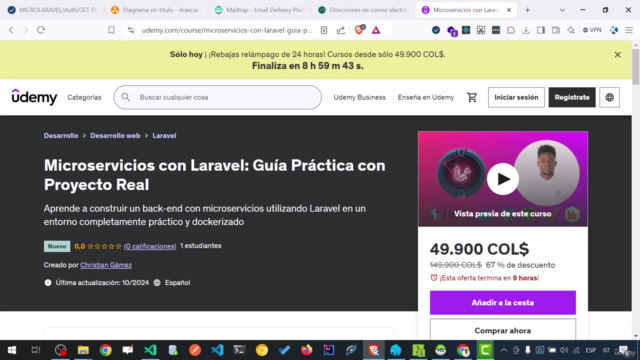This screenshot has width=640, height=360.
Task: Open instructor Christian Gámez profile link
Action: point(106,265)
